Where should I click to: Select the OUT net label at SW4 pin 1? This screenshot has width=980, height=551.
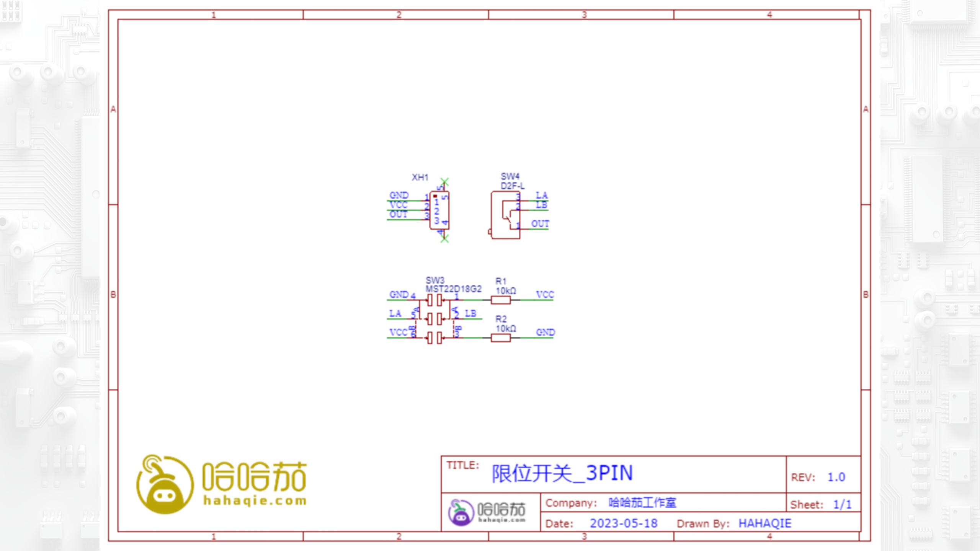[540, 224]
